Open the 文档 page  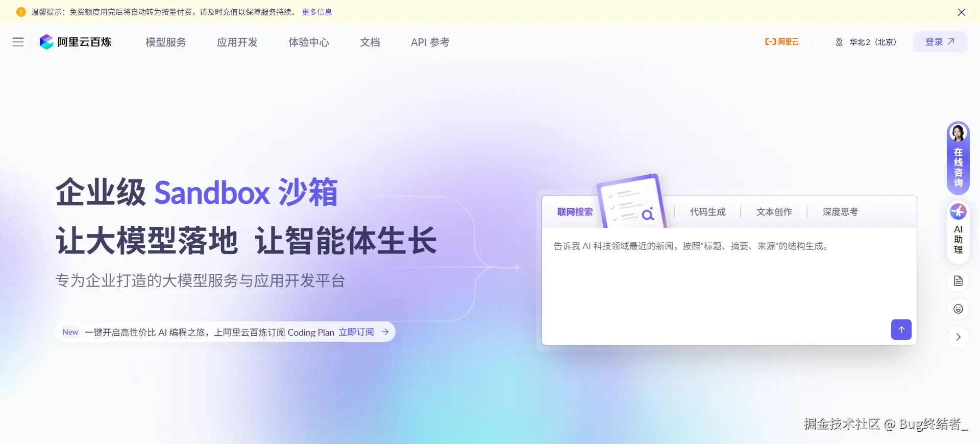click(x=370, y=42)
